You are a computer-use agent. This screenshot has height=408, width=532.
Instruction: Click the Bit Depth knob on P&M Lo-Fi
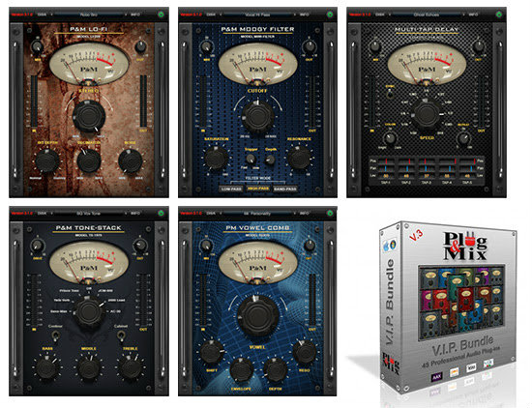[47, 160]
